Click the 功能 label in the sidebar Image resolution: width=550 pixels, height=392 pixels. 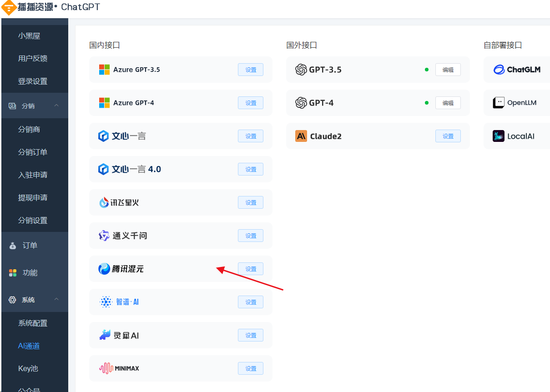[30, 273]
